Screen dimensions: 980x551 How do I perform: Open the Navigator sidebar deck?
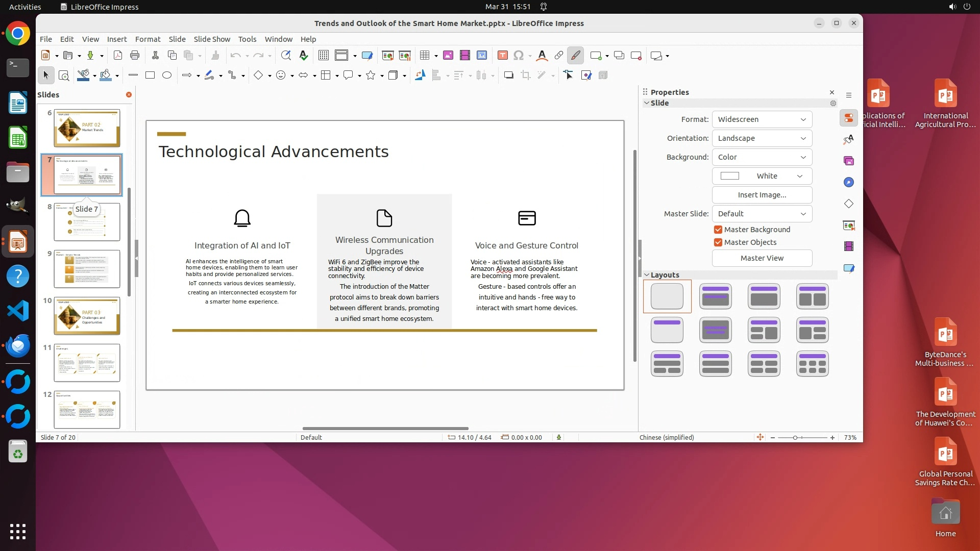coord(849,183)
